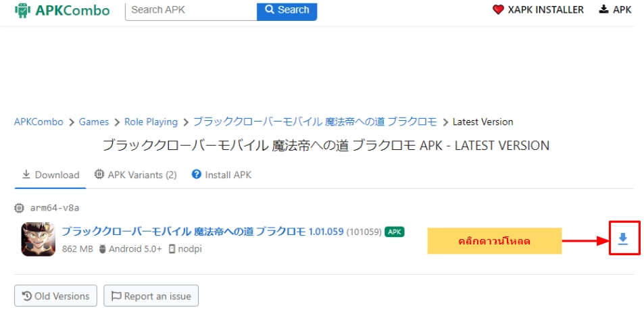
Task: Click the arm64-v8a architecture label
Action: pyautogui.click(x=55, y=208)
